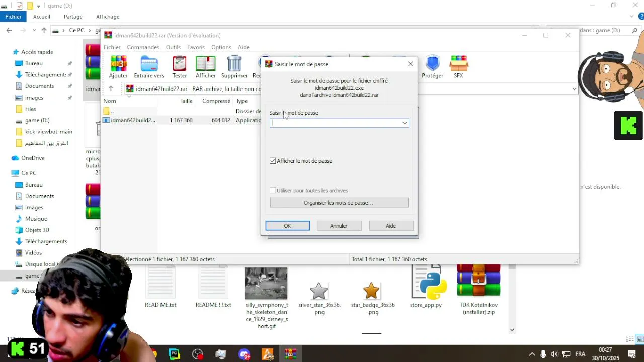Open Accès rapide in navigation pane
Screen dimensions: 644x362
click(37, 52)
